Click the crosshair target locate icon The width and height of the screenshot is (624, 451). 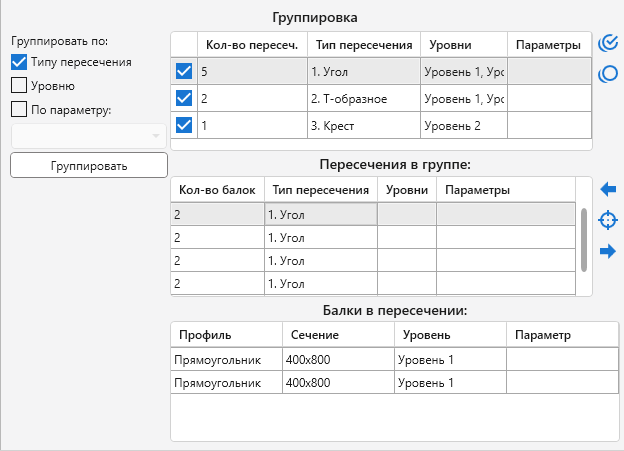[606, 220]
